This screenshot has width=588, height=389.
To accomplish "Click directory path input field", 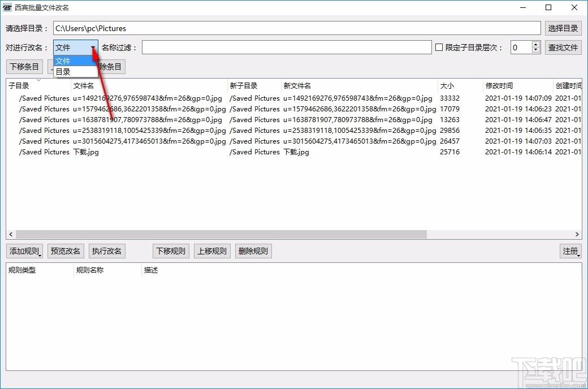I will click(296, 28).
